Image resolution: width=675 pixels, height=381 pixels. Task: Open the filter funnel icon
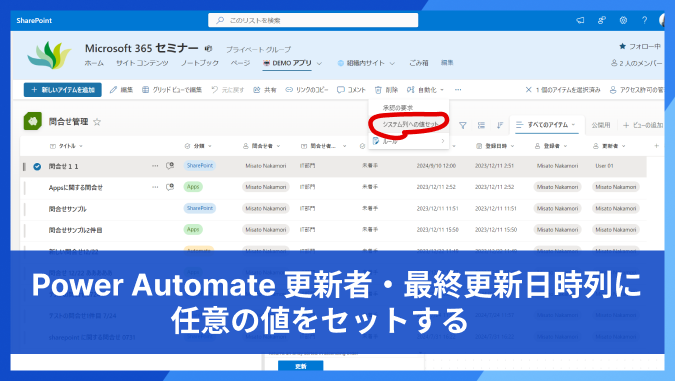click(x=463, y=125)
